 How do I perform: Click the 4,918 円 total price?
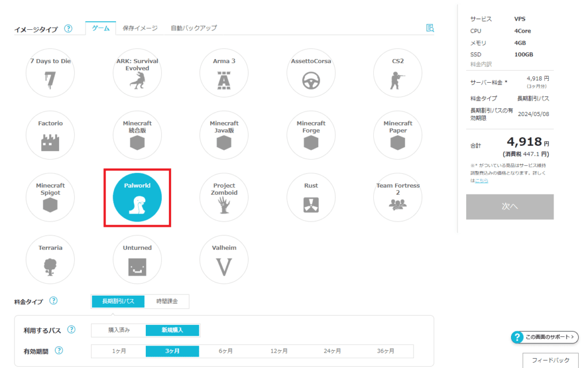pos(528,142)
